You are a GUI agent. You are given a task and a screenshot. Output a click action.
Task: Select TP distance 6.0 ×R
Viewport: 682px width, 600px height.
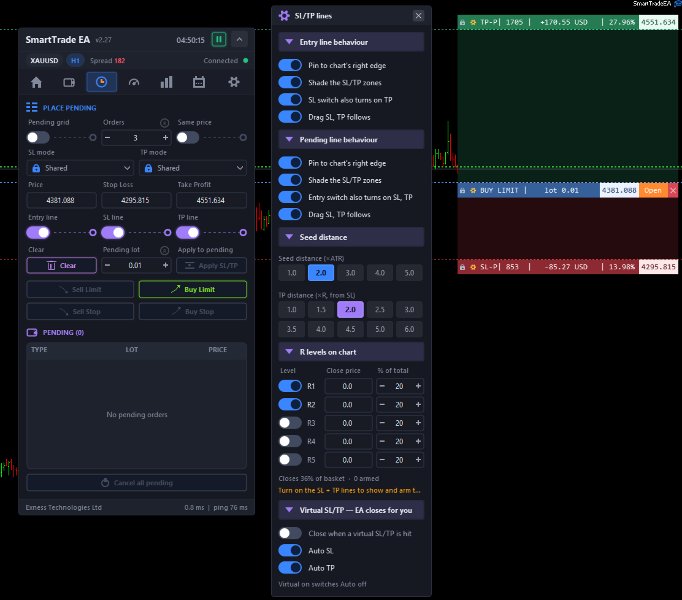pos(409,329)
